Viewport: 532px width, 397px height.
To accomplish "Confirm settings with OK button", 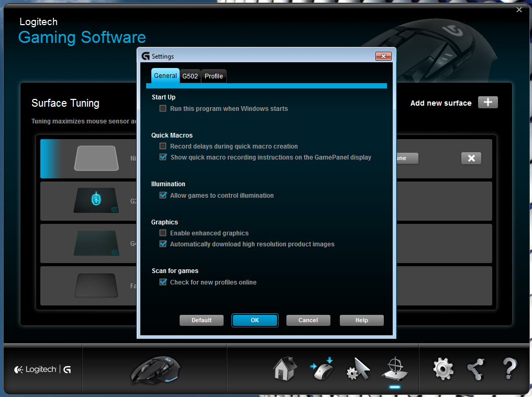I will click(x=255, y=321).
